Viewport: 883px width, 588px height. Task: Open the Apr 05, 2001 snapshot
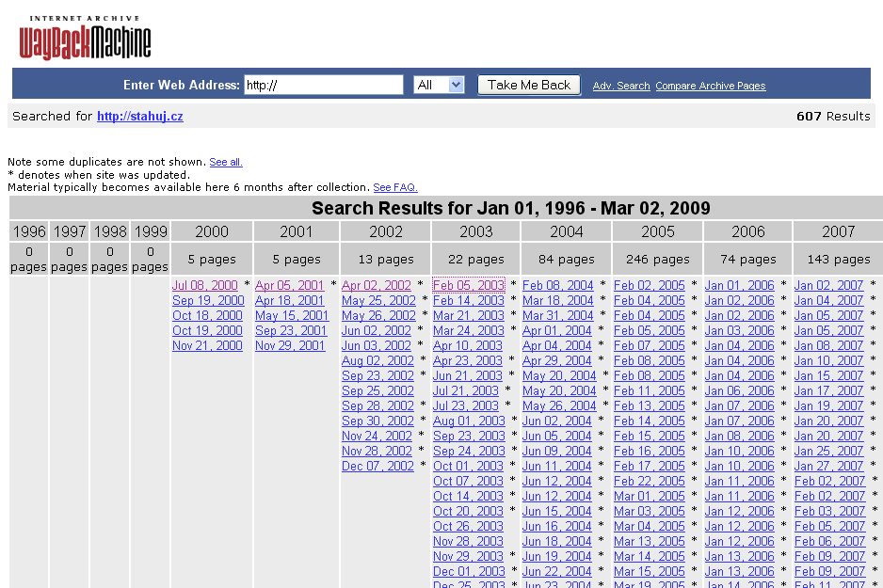click(x=289, y=285)
